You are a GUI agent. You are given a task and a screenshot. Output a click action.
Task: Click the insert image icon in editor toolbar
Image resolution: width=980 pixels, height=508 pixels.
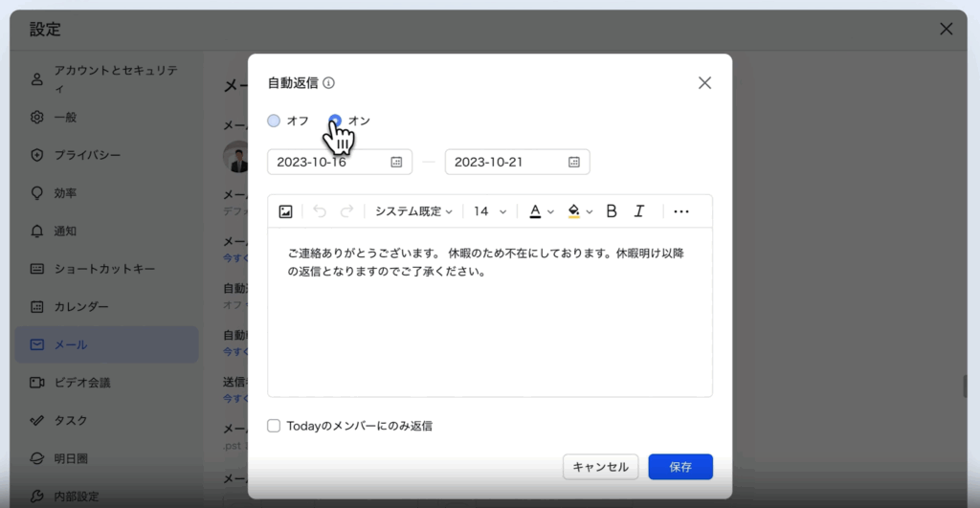[x=285, y=211]
